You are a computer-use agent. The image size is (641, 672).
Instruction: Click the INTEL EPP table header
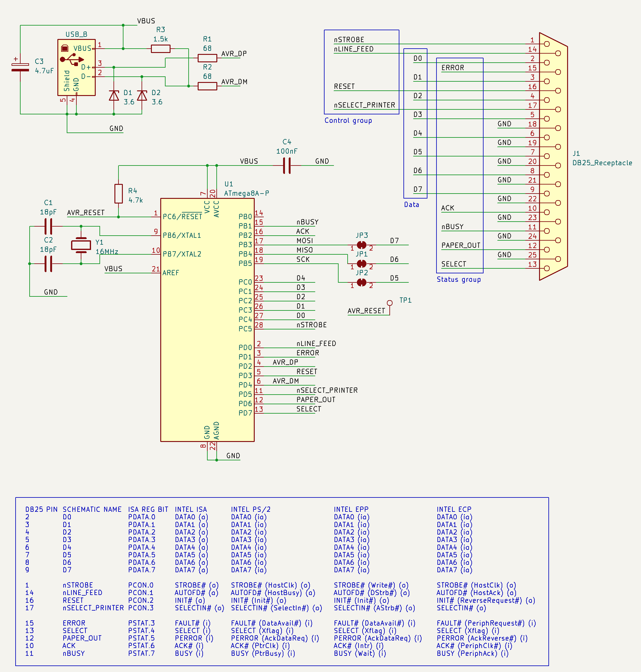click(351, 509)
